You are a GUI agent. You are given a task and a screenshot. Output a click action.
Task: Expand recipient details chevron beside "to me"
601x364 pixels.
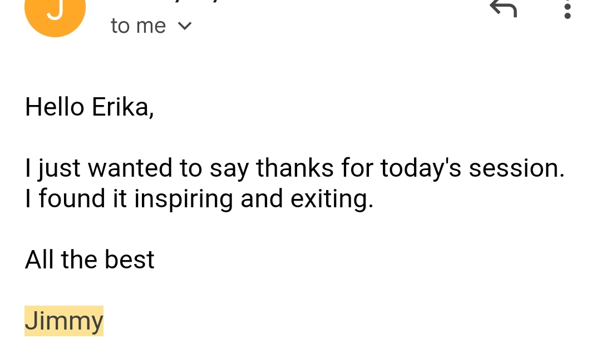(185, 26)
